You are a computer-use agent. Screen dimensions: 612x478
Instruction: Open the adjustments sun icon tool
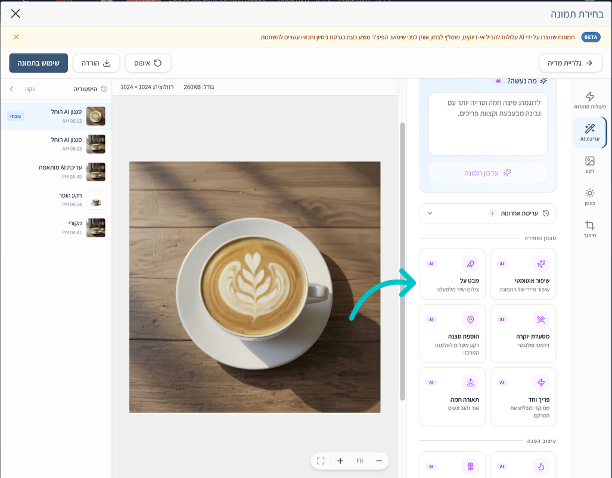pos(589,197)
